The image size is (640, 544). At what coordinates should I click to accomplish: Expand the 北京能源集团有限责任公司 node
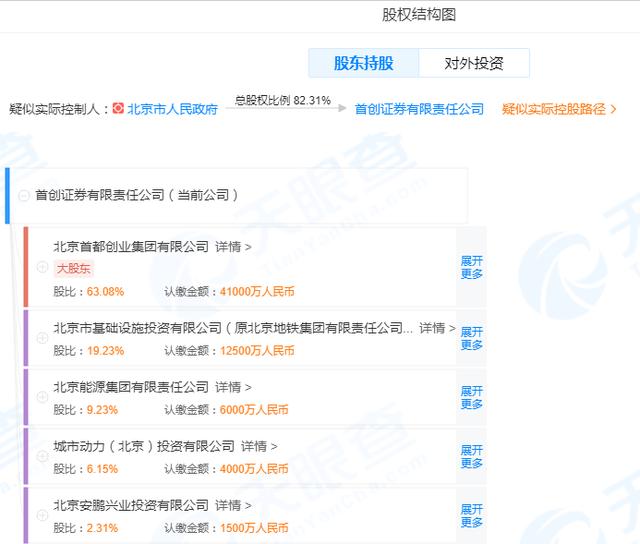pyautogui.click(x=42, y=397)
